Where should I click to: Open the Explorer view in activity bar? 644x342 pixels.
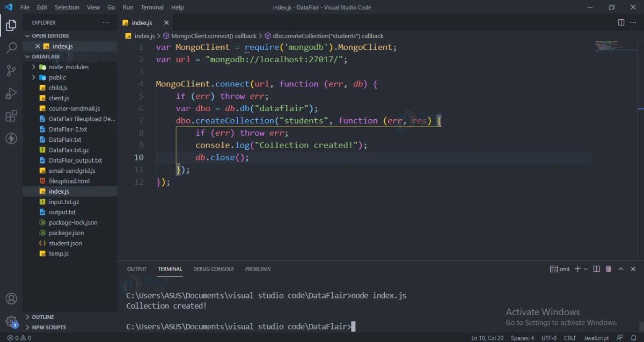pos(11,25)
